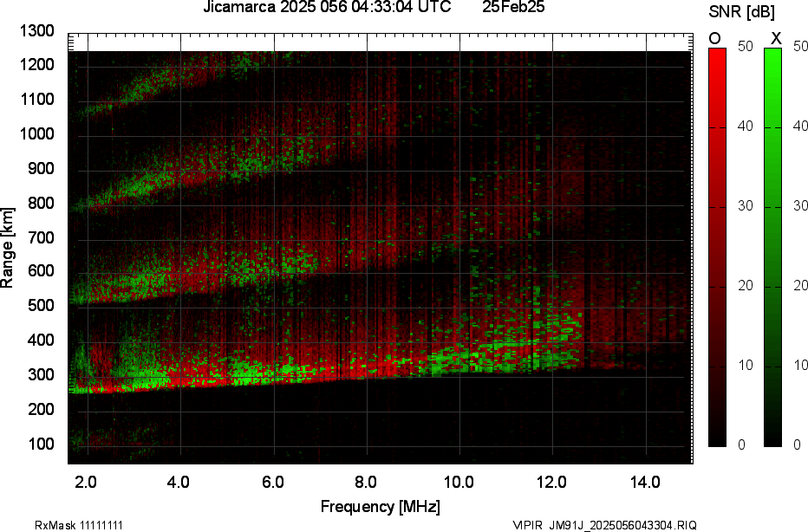Click the 0 dB tick beside O bar
This screenshot has width=808, height=532.
point(741,445)
